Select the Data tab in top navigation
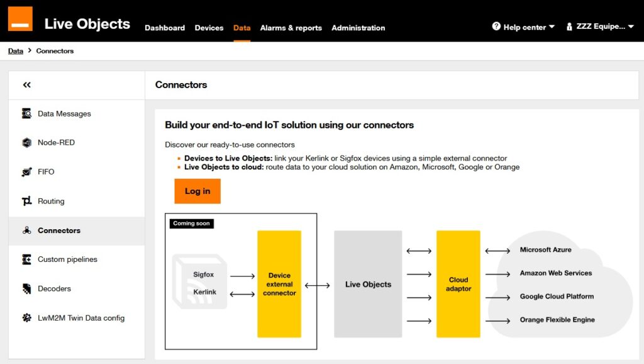This screenshot has height=364, width=644. click(242, 28)
